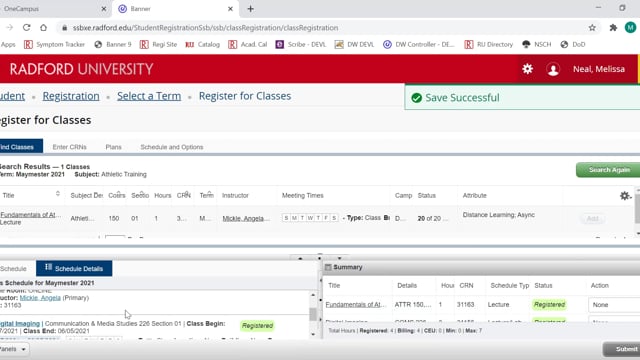Go to the Registration breadcrumb link
640x360 pixels.
pos(71,96)
